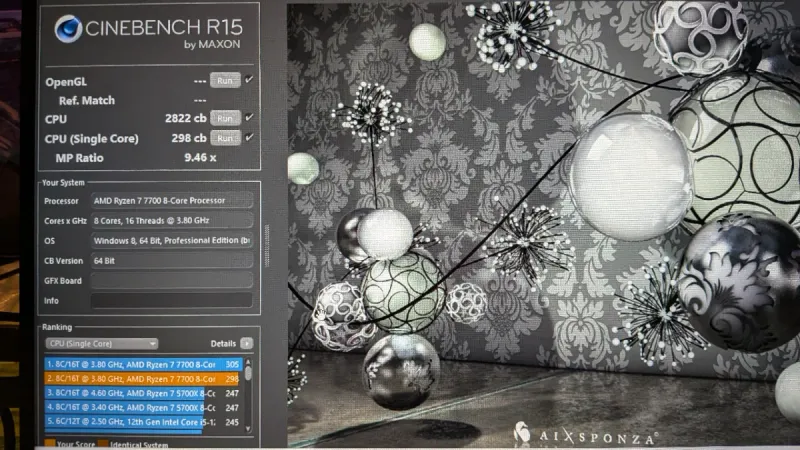This screenshot has width=800, height=450.
Task: Click the ranking list scrollbar thumb
Action: pyautogui.click(x=248, y=373)
